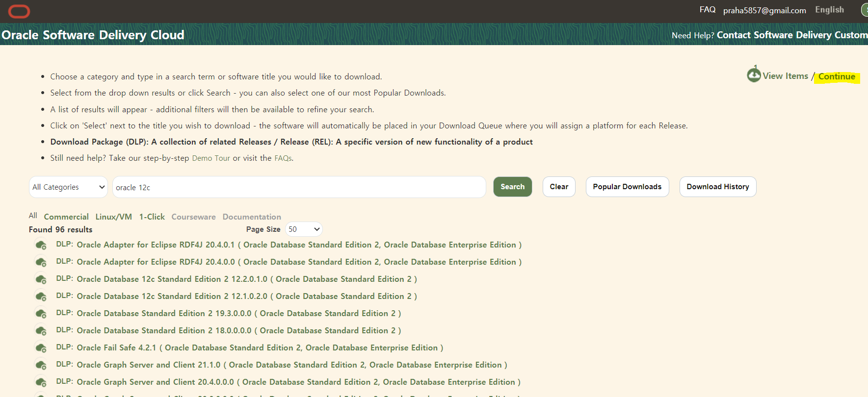This screenshot has height=397, width=868.
Task: Add Oracle Adapter for Eclipse RDF4J 20.4.0.1 cloud icon
Action: click(41, 245)
